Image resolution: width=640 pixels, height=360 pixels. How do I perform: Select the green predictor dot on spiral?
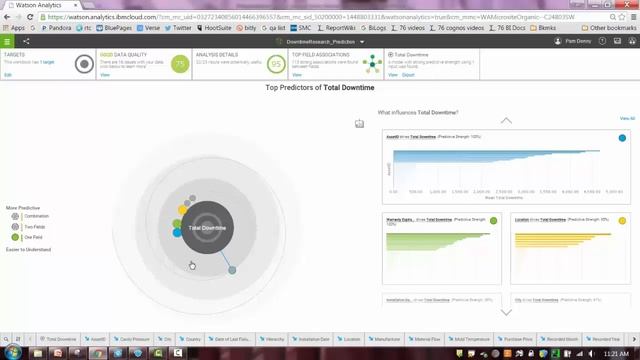177,223
